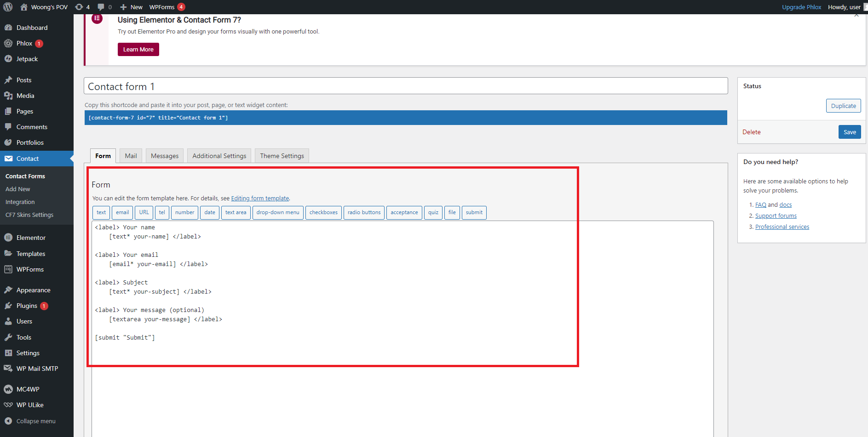Click the Posts pin icon
The height and width of the screenshot is (437, 868).
point(8,80)
